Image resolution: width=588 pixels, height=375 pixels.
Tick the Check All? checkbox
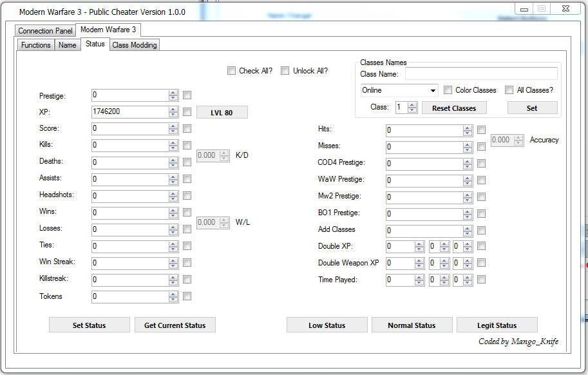(231, 70)
